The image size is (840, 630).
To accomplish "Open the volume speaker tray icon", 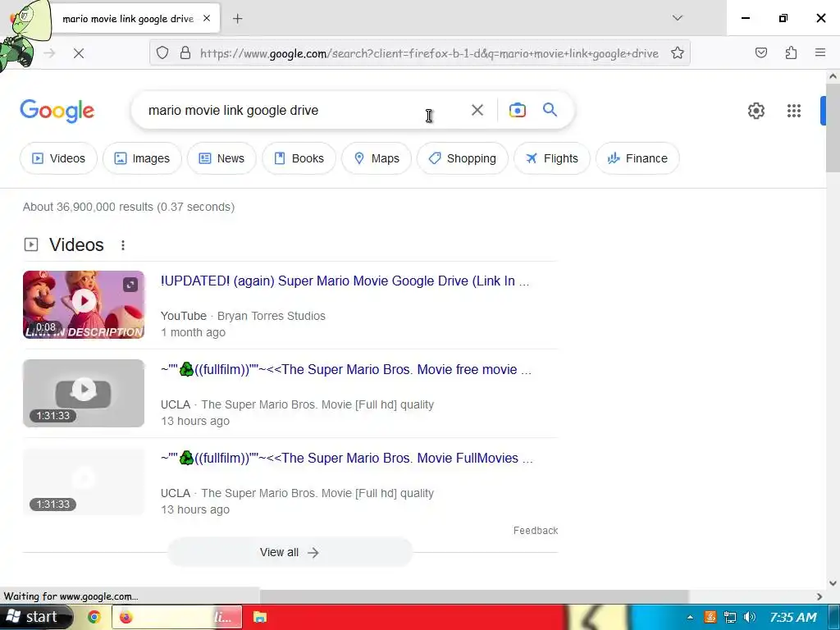I will [750, 617].
